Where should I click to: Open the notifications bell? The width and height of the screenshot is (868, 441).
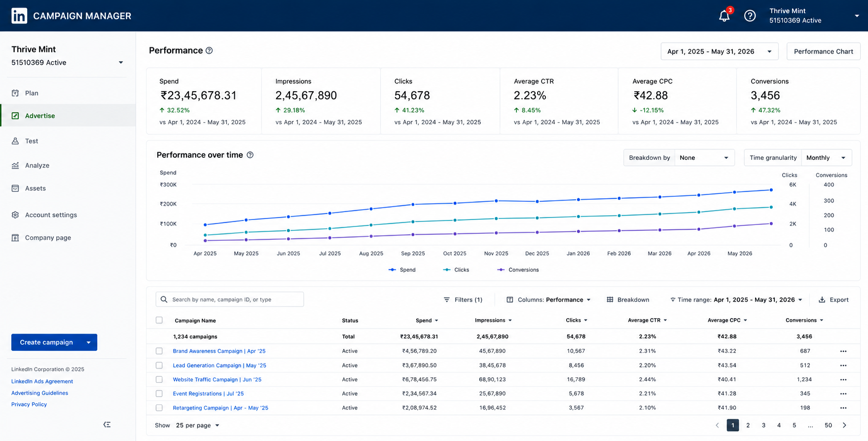pos(724,16)
